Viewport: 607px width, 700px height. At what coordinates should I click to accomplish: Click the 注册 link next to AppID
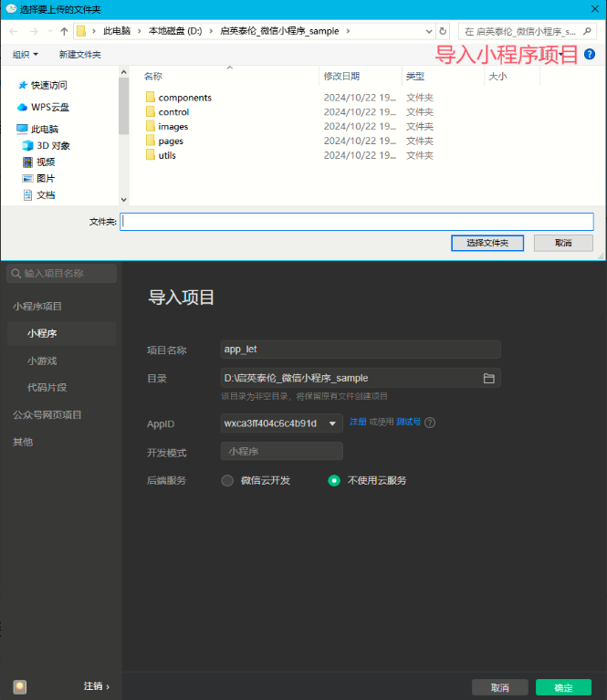coord(358,422)
